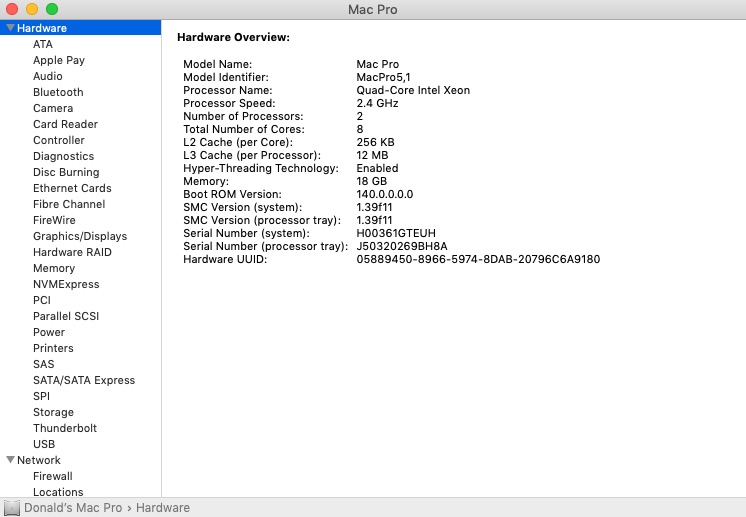Select Thunderbolt in the sidebar
The height and width of the screenshot is (517, 746).
(65, 428)
